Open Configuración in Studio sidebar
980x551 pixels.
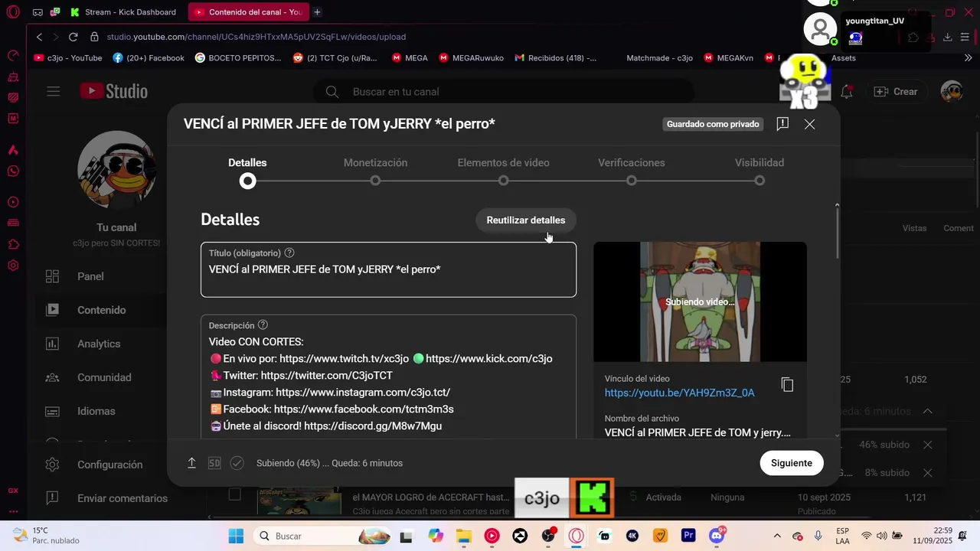coord(109,465)
